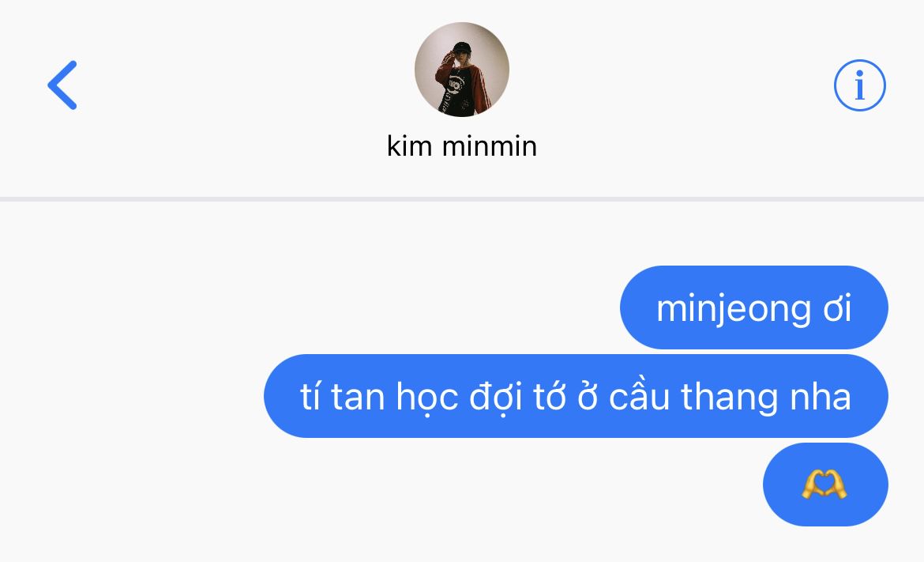Click the word "tan" in the second bubble
Image resolution: width=924 pixels, height=562 pixels.
[x=358, y=398]
